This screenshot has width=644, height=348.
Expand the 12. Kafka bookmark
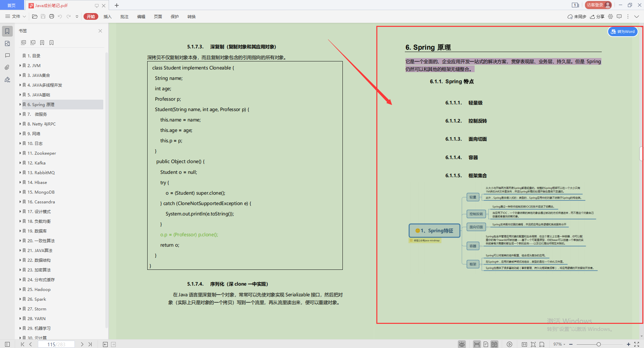click(x=20, y=163)
